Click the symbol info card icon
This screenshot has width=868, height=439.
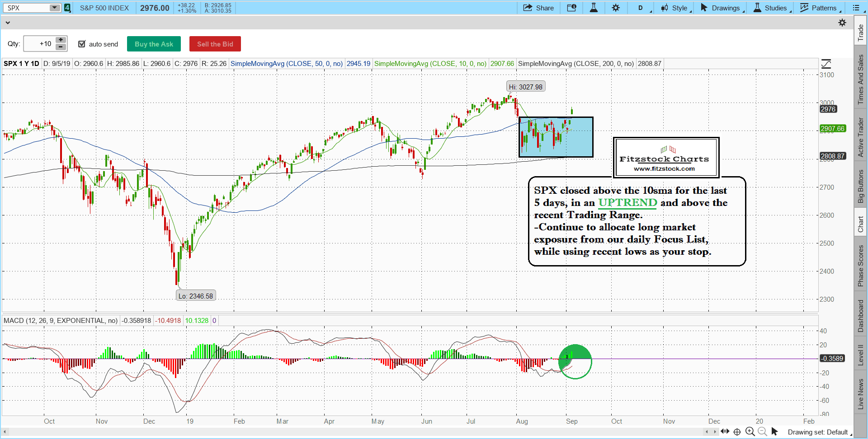pyautogui.click(x=571, y=8)
